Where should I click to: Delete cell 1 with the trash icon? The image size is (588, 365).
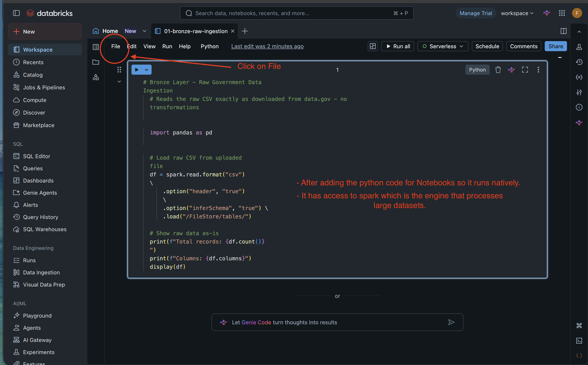(498, 70)
